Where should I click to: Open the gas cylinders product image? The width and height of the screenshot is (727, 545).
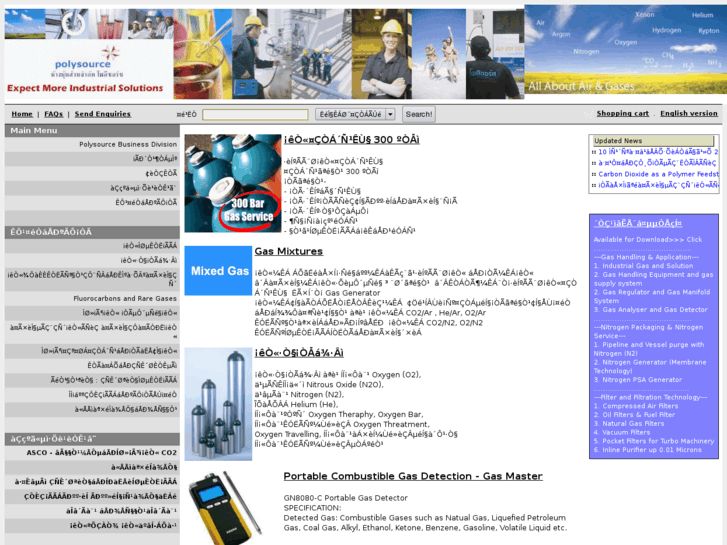coord(218,404)
